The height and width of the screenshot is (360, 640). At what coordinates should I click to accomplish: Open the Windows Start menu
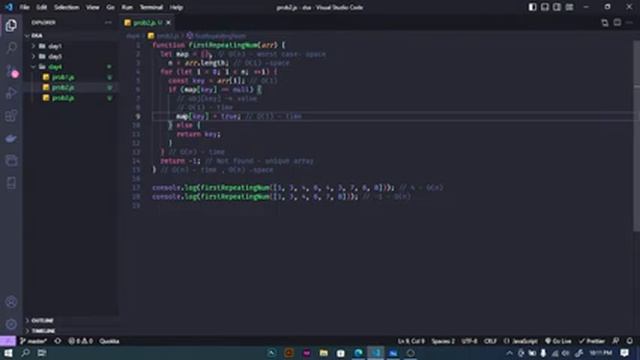point(8,353)
